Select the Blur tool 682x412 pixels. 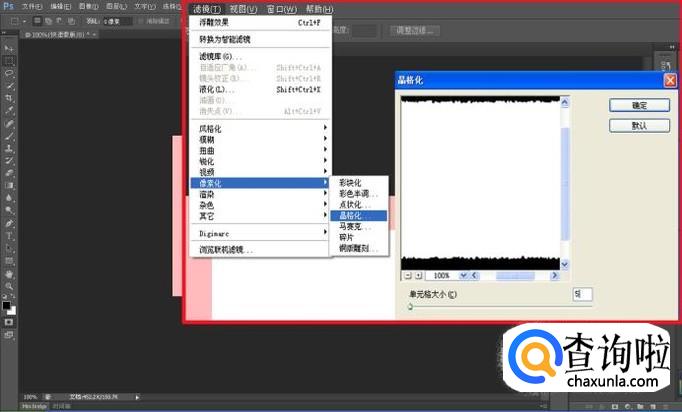pyautogui.click(x=9, y=198)
